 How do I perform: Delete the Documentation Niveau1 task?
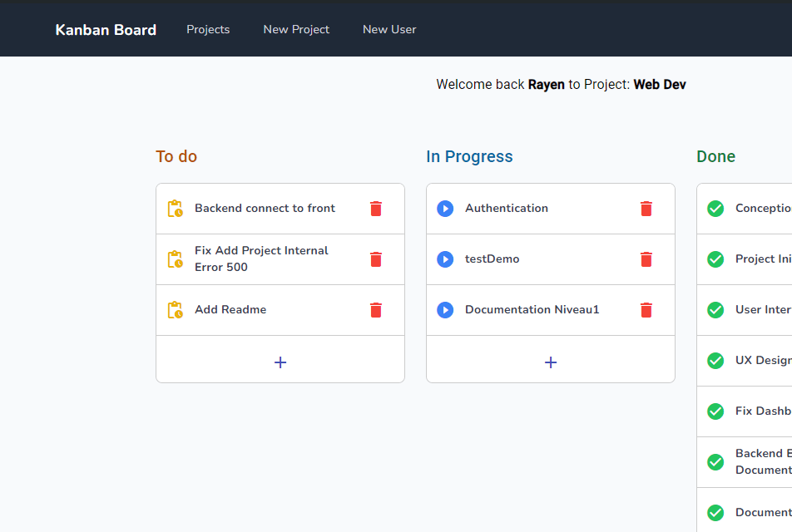tap(646, 309)
